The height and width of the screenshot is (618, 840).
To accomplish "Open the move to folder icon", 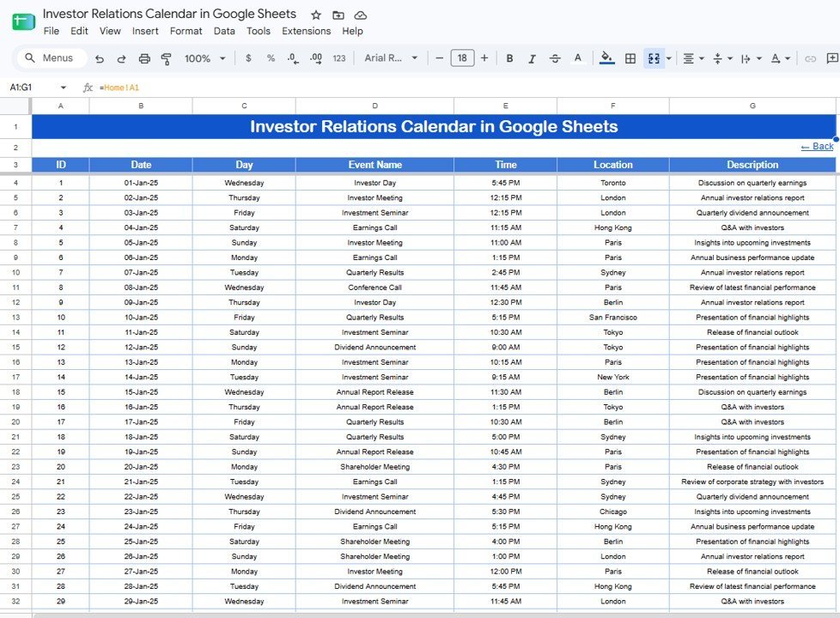I will point(338,15).
